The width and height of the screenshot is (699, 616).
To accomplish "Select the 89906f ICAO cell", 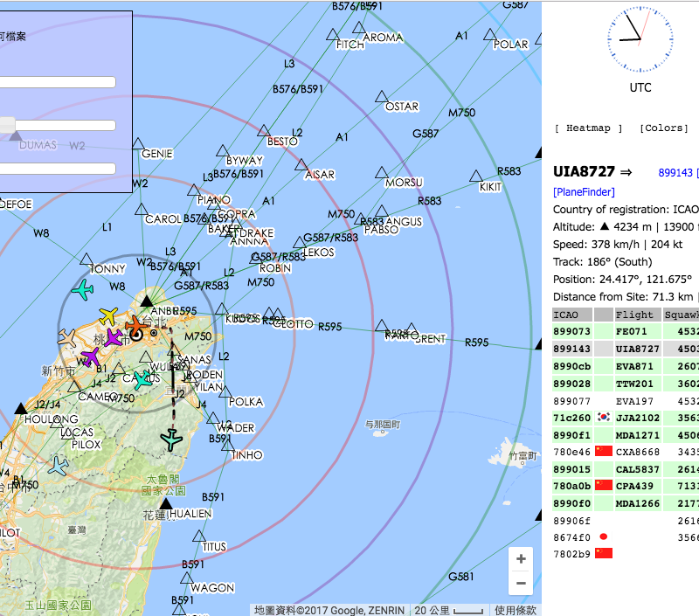I will click(572, 521).
